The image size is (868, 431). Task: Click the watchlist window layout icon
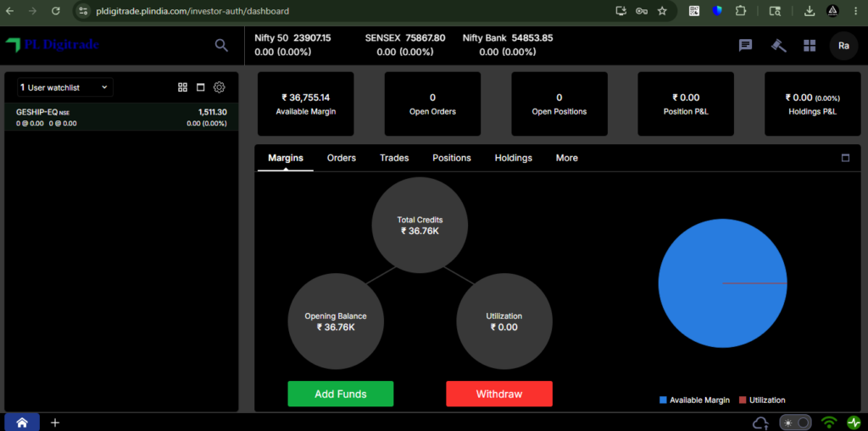point(200,87)
